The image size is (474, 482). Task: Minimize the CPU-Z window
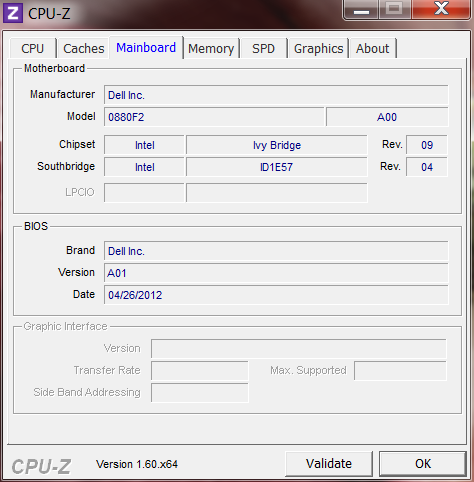point(361,10)
